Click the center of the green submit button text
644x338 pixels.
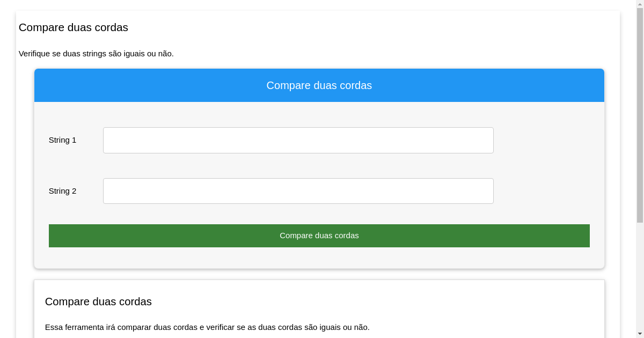319,236
